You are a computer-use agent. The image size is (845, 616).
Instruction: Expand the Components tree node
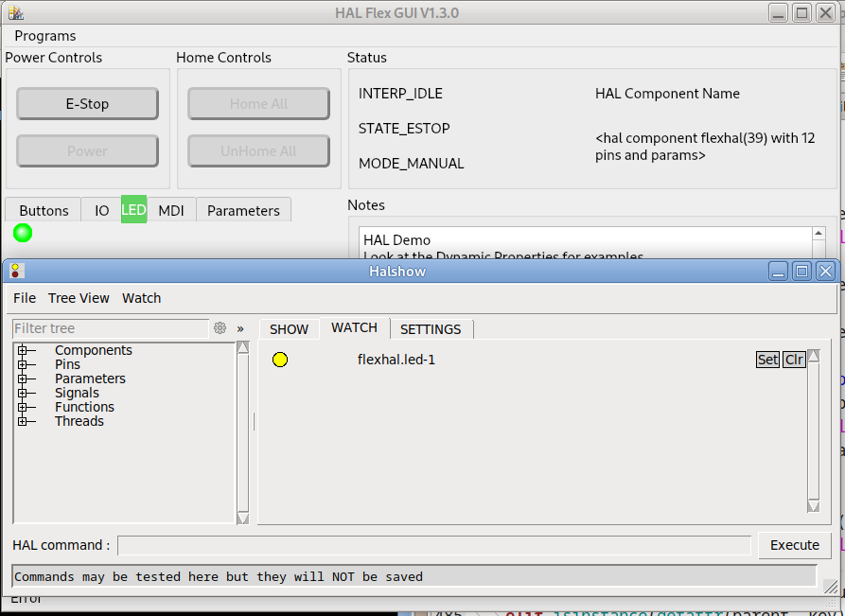21,351
